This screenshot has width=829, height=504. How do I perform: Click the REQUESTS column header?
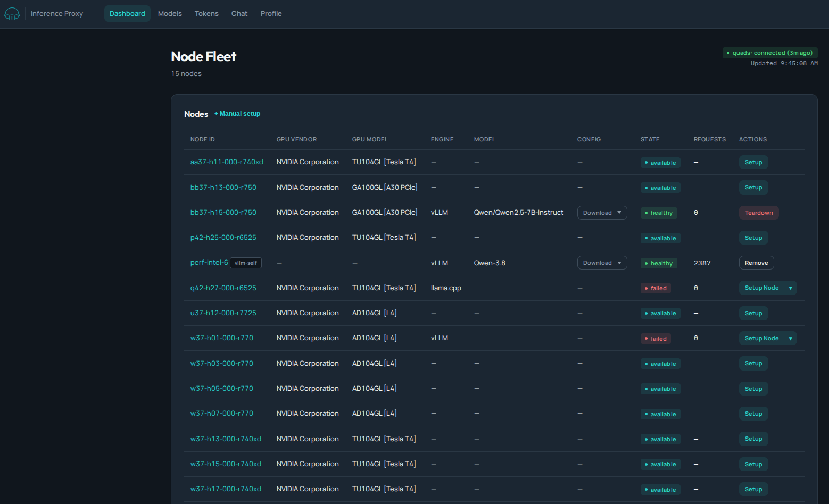coord(710,139)
